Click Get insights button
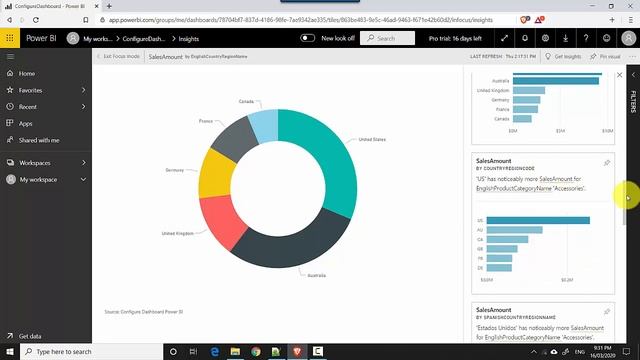Screen dimensions: 640x360 563,56
